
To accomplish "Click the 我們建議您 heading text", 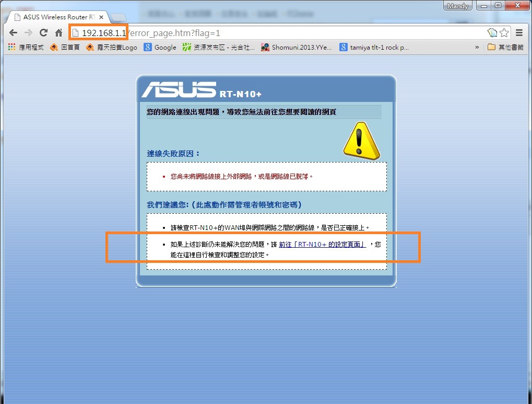I will click(224, 205).
